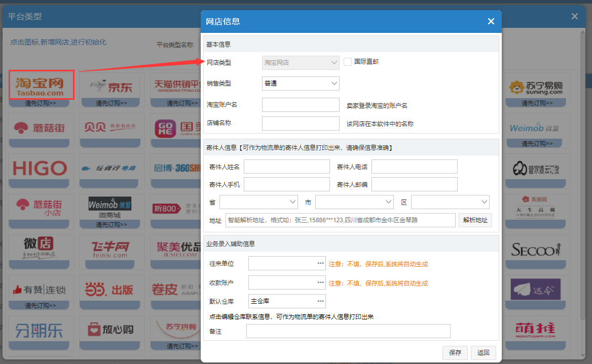Select the 蘑菇街 platform icon above HIGO

point(39,128)
